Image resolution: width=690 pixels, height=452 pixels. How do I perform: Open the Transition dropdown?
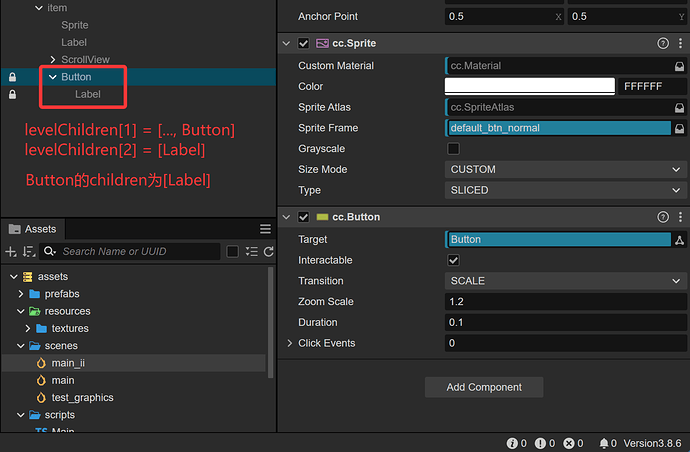click(x=565, y=281)
